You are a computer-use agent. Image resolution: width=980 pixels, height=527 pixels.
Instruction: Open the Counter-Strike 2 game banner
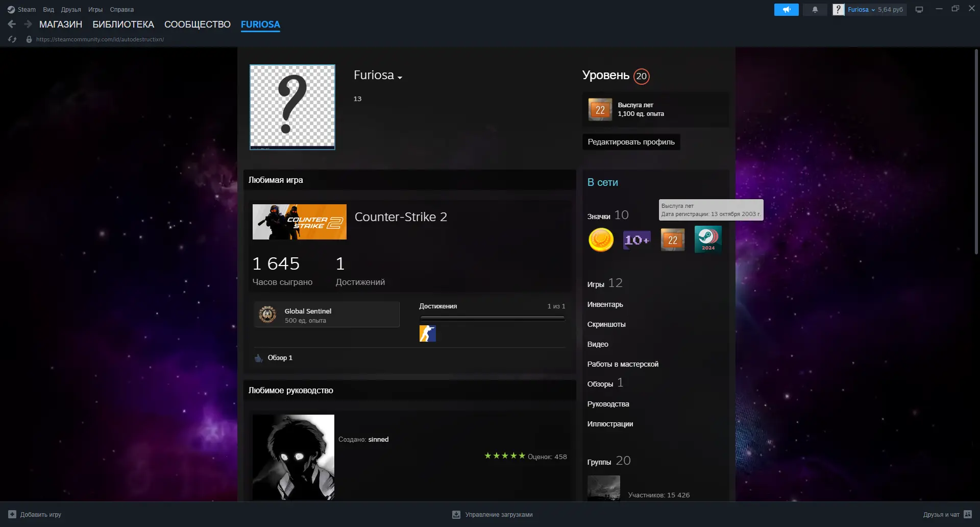coord(299,222)
